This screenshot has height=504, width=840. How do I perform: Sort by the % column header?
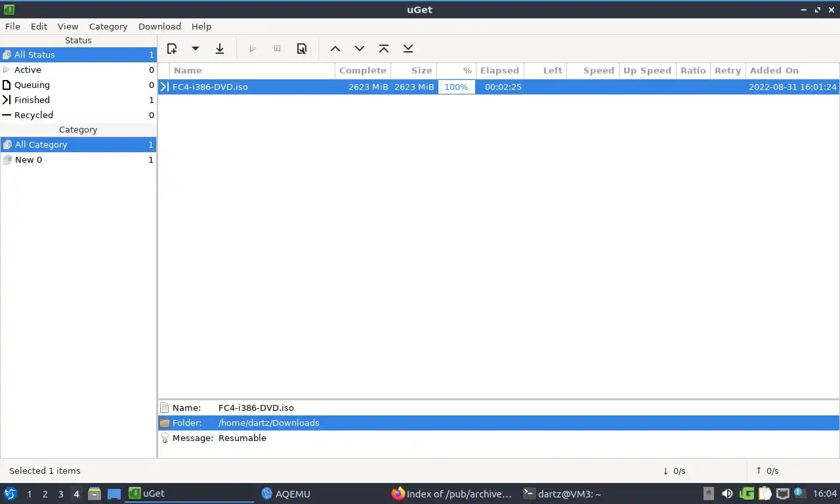pos(456,70)
